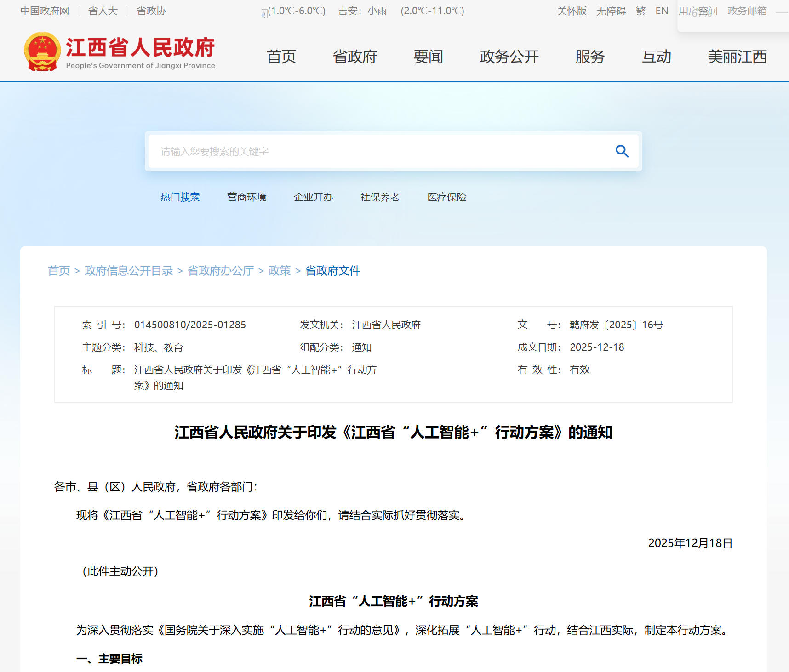Click the 营商环境 hot search term
789x672 pixels.
[246, 197]
